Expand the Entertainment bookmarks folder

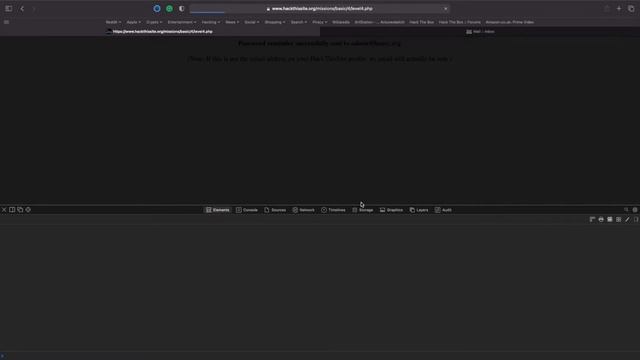182,22
